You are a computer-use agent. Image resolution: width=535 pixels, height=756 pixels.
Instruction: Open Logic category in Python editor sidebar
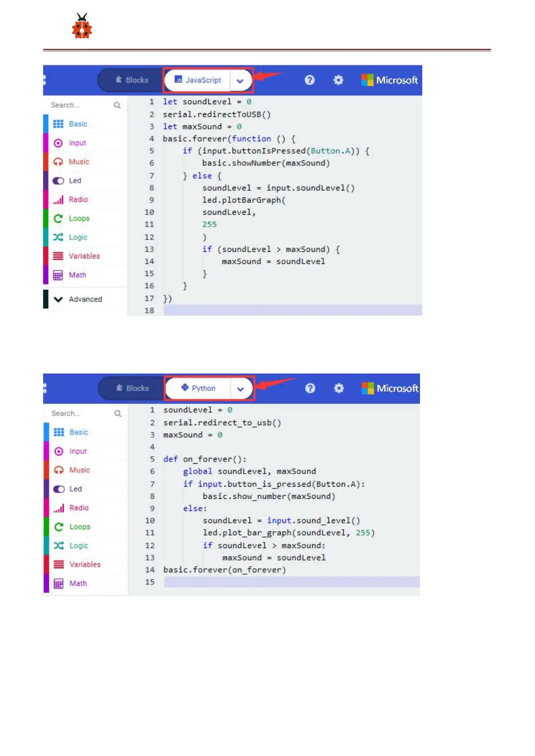tap(86, 545)
